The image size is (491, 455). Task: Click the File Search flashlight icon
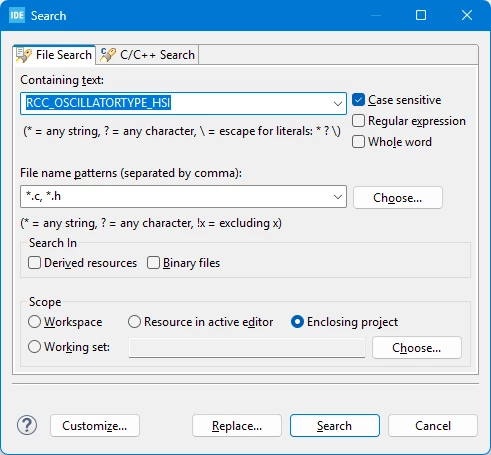pos(24,55)
